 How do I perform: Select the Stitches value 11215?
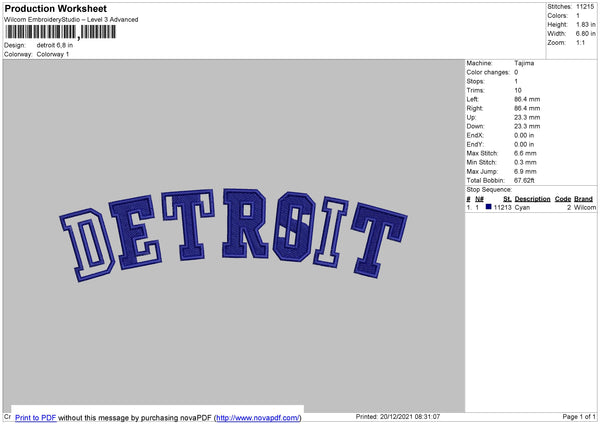(585, 7)
